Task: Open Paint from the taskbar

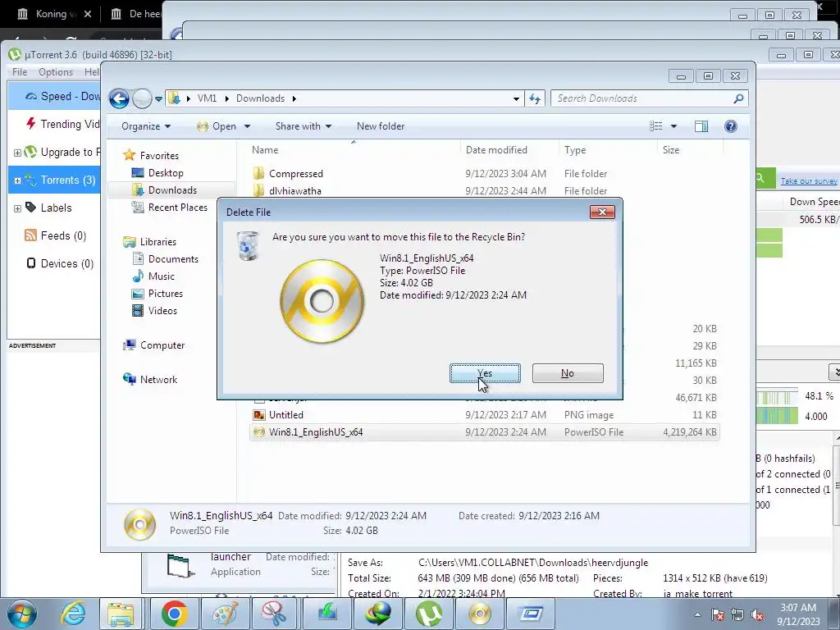Action: pos(225,614)
